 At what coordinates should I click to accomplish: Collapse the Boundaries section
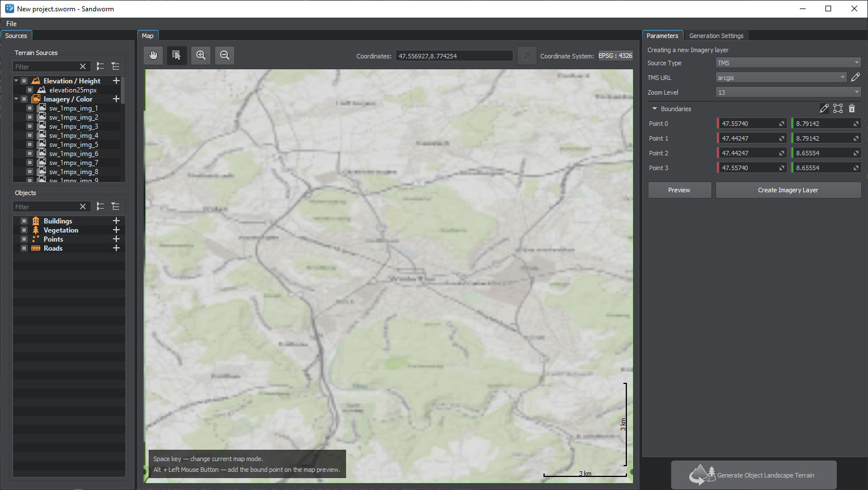coord(655,109)
